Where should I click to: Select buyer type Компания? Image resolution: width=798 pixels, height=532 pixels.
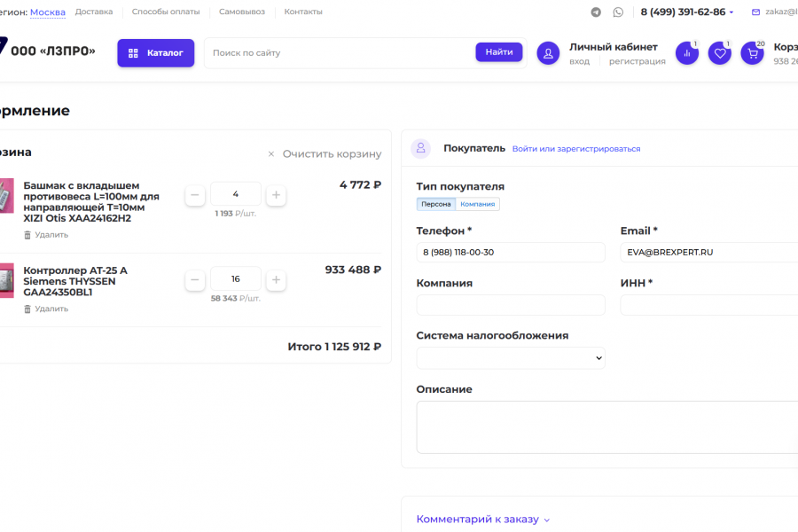478,204
